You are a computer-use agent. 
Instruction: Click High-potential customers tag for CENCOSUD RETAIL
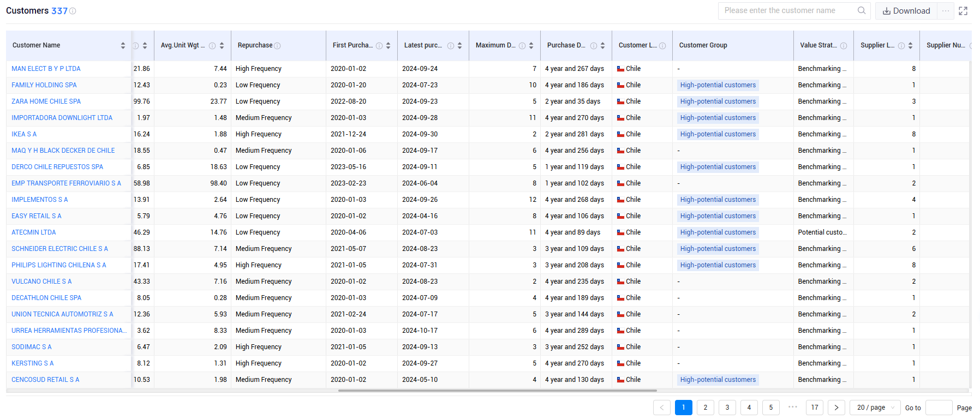718,380
